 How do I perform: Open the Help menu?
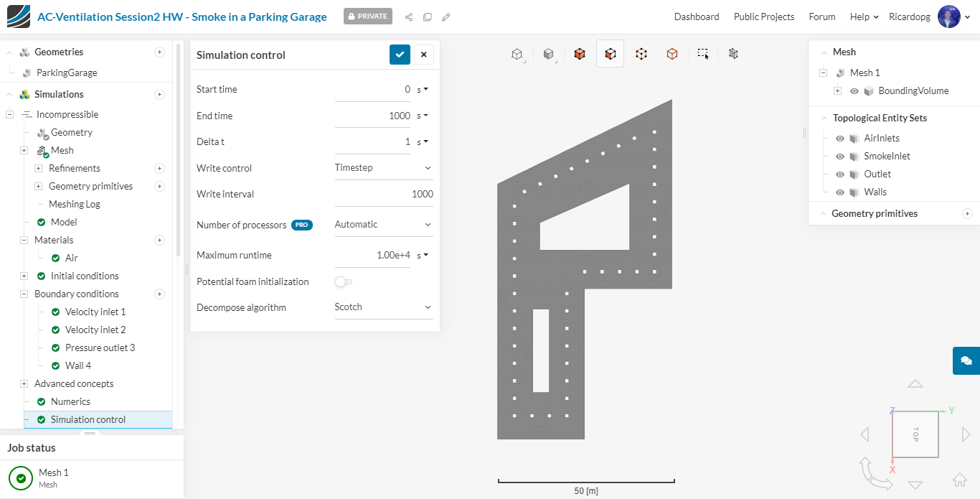coord(864,17)
